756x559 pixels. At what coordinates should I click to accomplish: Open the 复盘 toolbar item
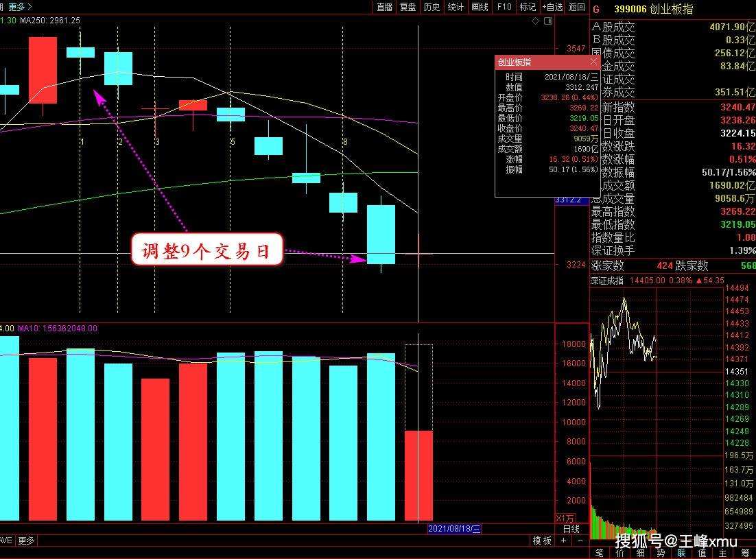408,7
